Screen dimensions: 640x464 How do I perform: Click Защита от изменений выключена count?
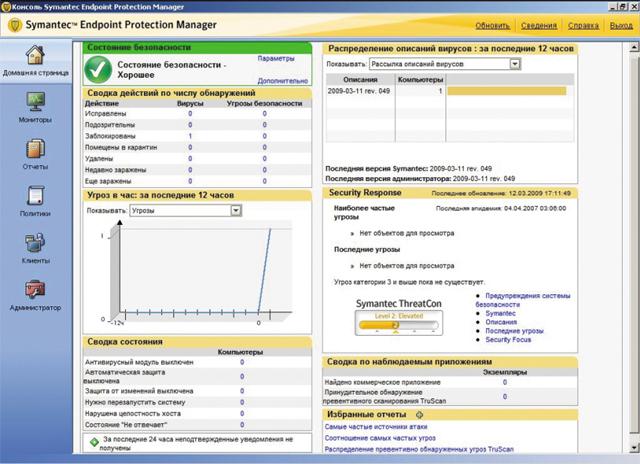click(242, 391)
